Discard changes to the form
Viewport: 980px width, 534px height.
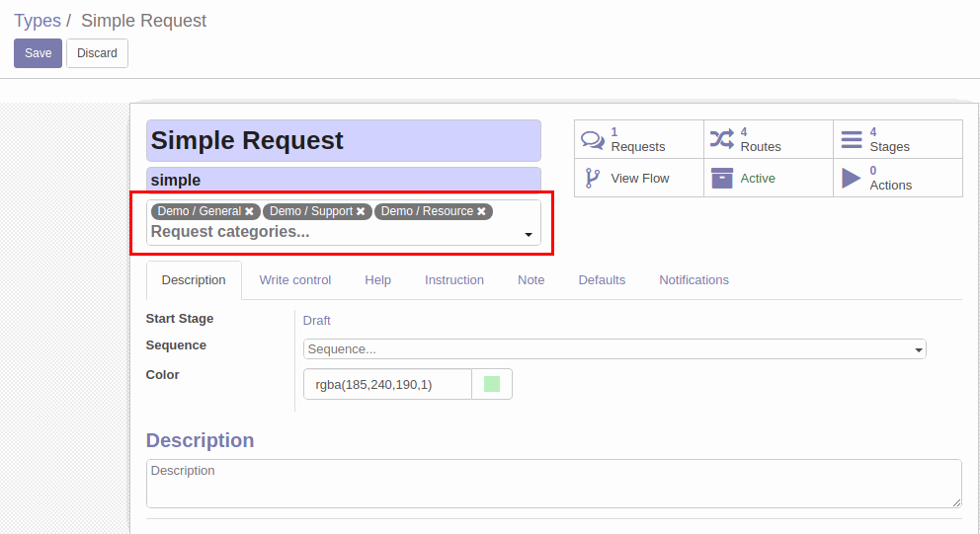97,53
